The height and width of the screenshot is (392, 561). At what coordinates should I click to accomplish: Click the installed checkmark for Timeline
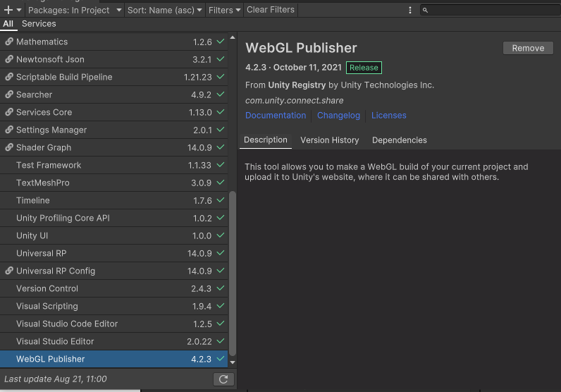[221, 200]
